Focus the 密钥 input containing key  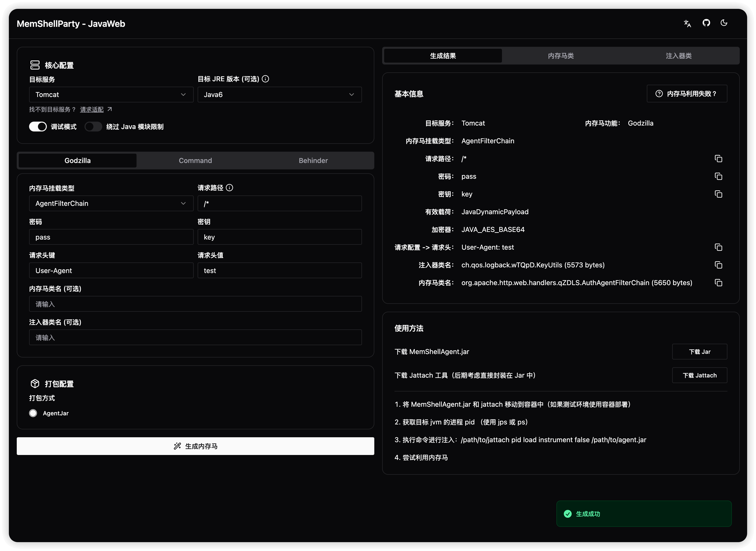tap(279, 237)
